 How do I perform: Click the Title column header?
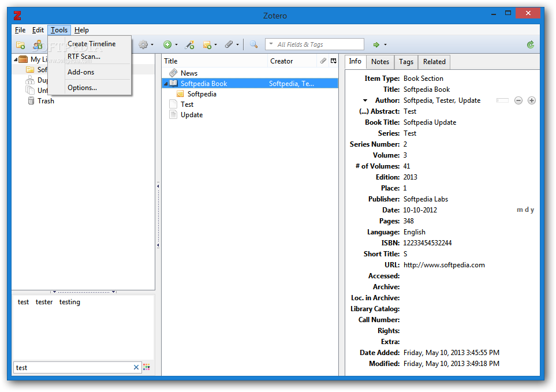(215, 61)
